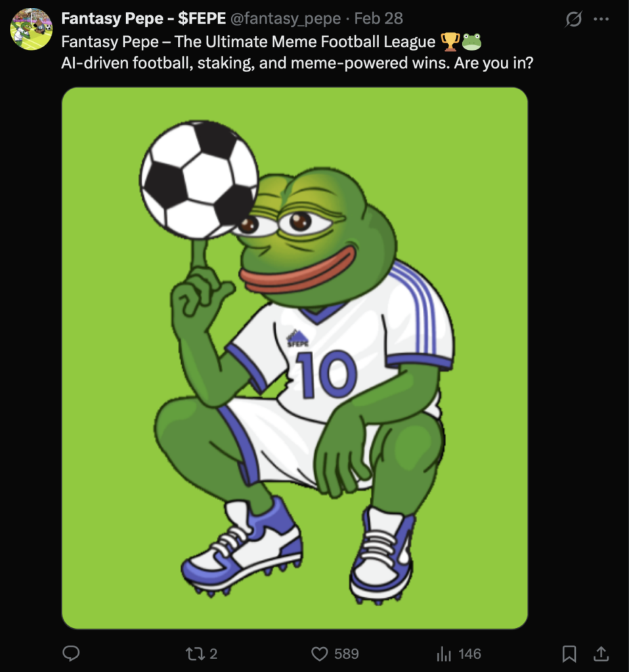Click the trophy emoji in the post

(450, 42)
